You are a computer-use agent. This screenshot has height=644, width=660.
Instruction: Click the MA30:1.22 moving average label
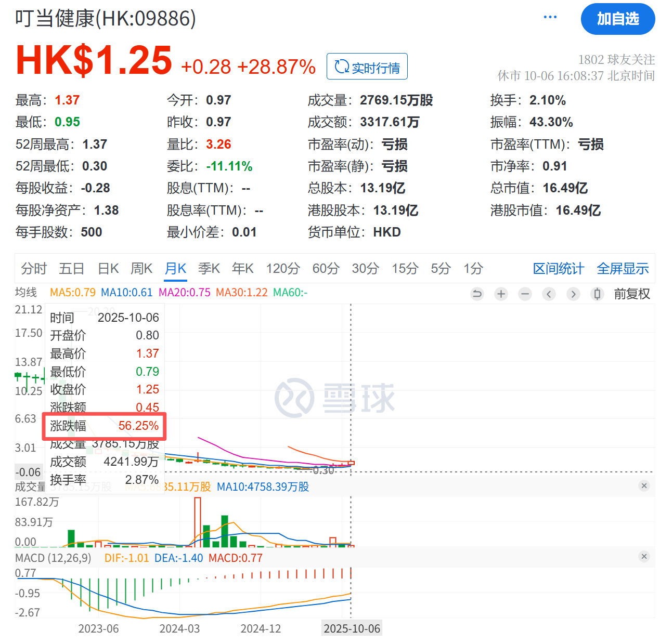242,293
